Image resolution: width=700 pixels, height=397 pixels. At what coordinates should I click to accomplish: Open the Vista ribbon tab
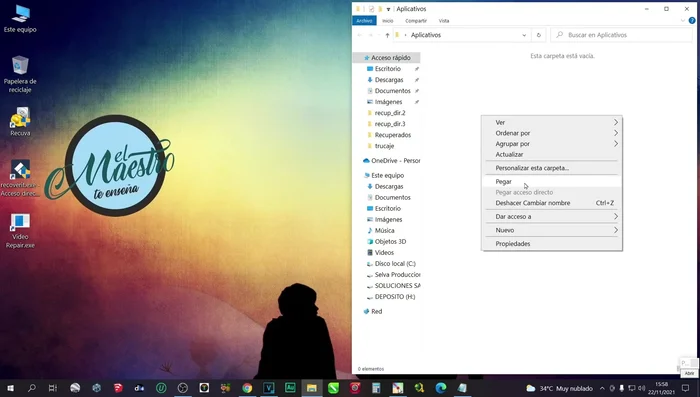[444, 21]
